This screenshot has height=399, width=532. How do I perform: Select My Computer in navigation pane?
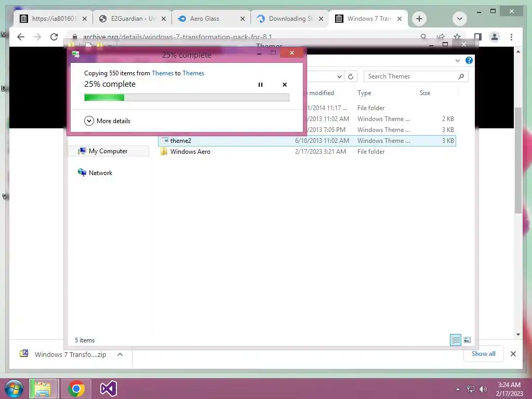pyautogui.click(x=108, y=151)
